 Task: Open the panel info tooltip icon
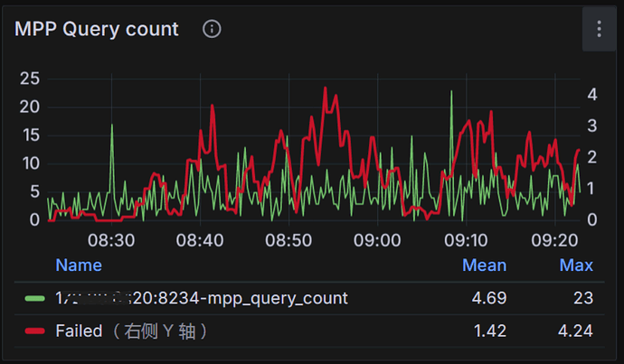212,29
